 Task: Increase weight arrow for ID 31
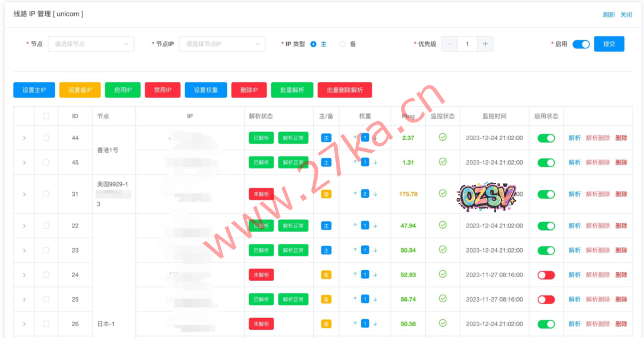(355, 194)
